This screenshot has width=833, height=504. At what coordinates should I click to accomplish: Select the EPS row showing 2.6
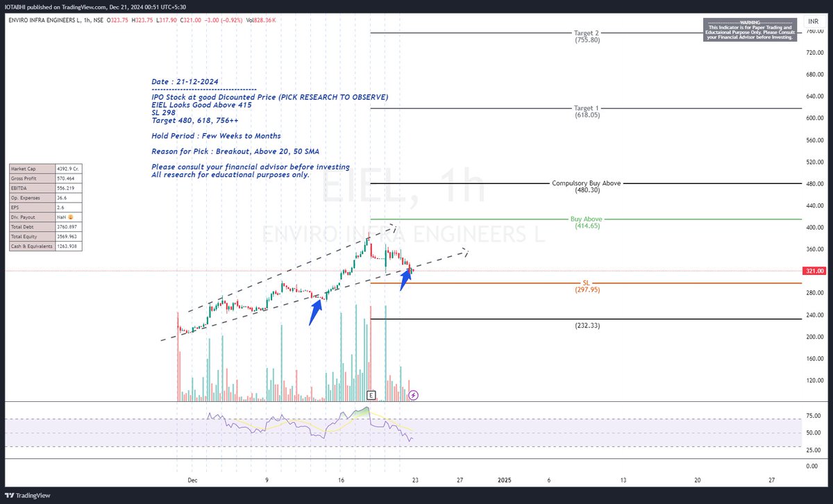tap(45, 207)
